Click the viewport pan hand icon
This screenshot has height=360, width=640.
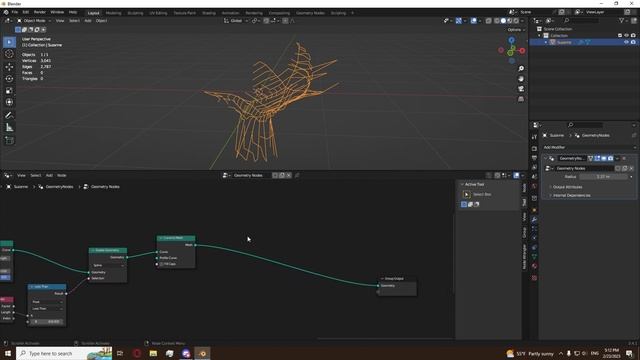[521, 79]
